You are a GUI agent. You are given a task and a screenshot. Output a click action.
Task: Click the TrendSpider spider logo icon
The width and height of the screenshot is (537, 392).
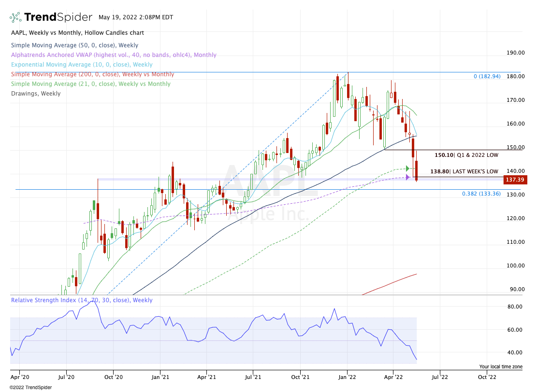pyautogui.click(x=15, y=17)
